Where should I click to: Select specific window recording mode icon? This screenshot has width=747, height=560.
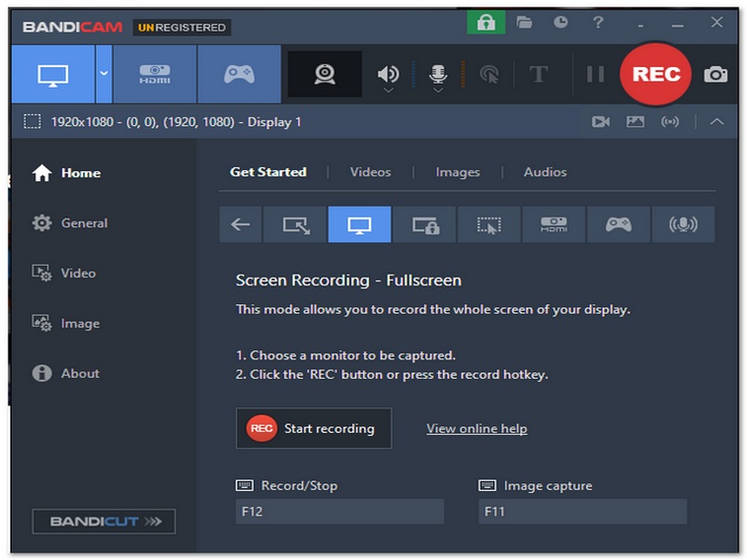coord(425,224)
